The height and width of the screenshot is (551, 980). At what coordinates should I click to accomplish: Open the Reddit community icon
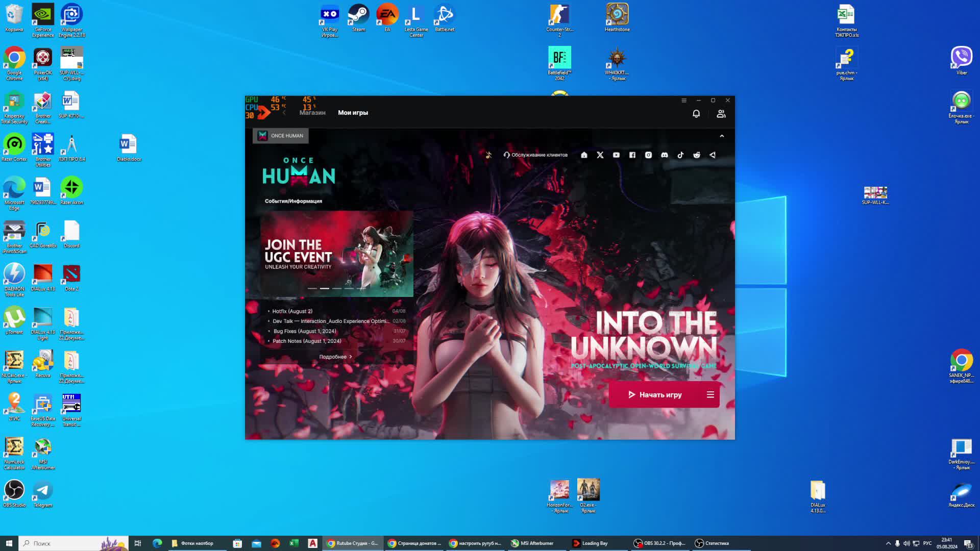[696, 155]
